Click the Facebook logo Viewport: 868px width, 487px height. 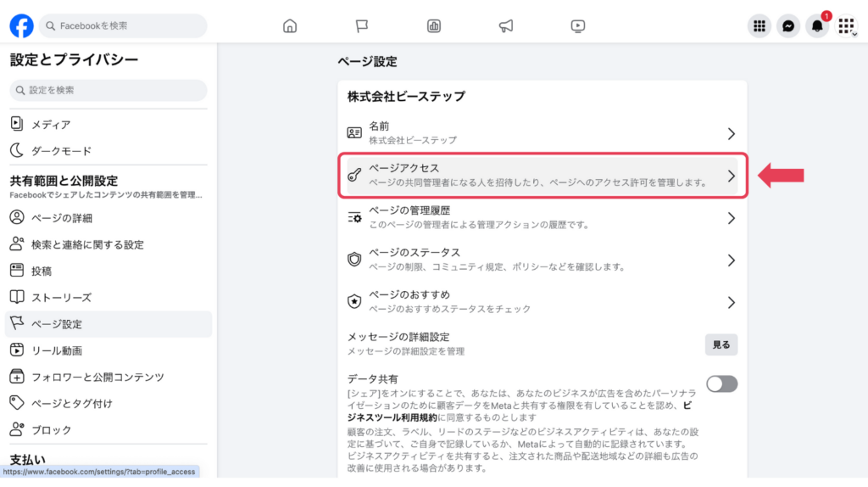[x=21, y=25]
